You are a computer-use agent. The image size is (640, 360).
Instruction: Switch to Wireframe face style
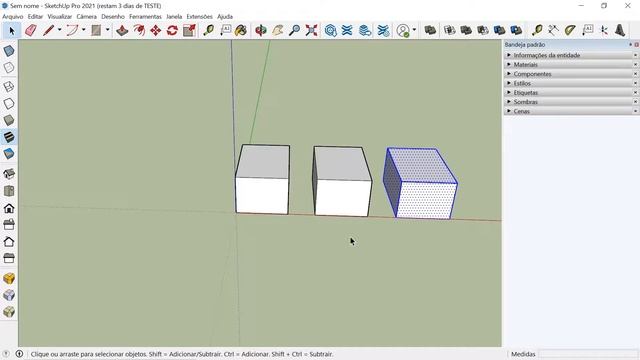point(9,87)
